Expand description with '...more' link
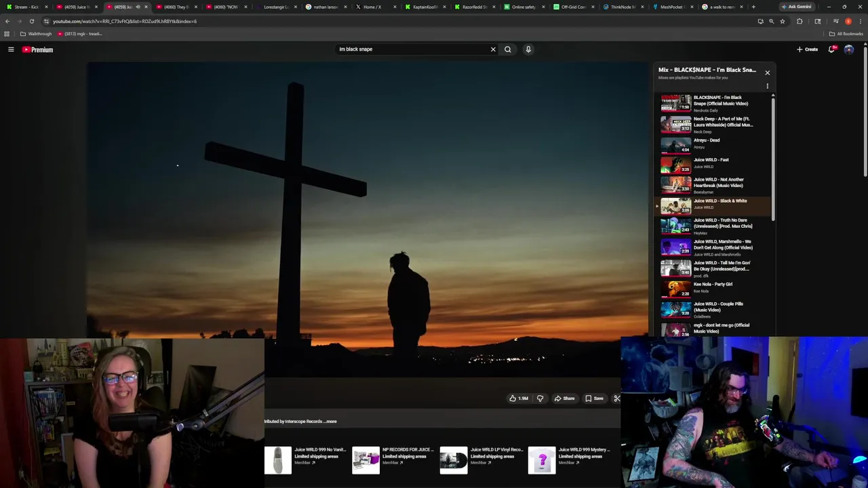868x488 pixels. coord(331,422)
